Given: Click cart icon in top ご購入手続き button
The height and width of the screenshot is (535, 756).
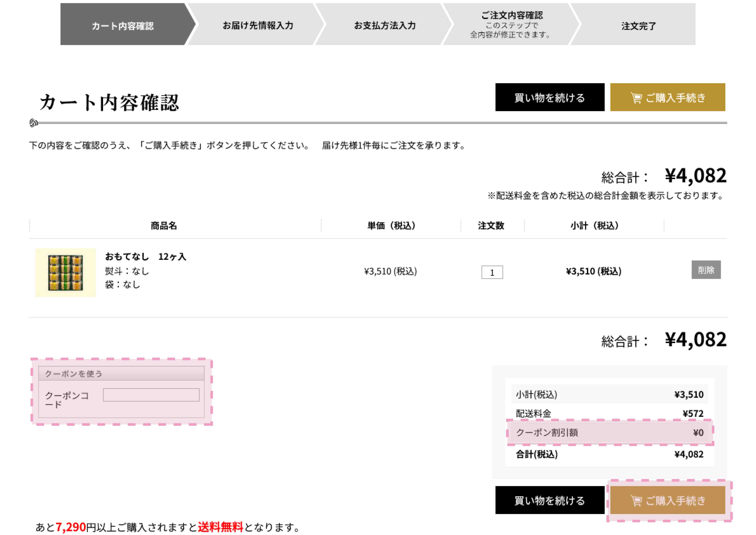Looking at the screenshot, I should 636,98.
